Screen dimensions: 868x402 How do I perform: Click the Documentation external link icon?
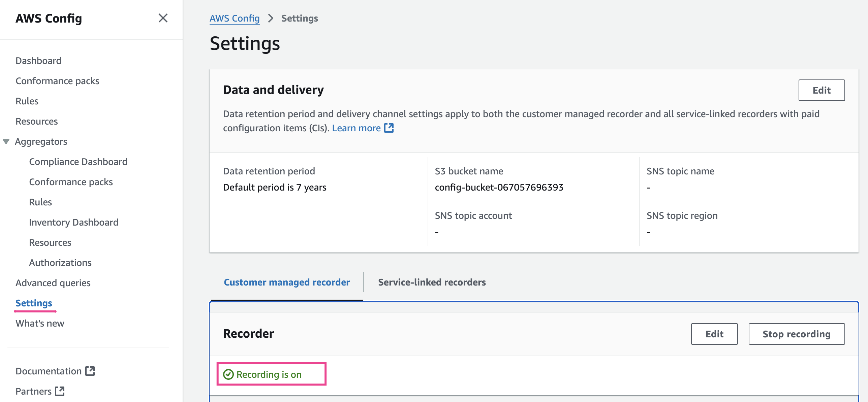90,371
